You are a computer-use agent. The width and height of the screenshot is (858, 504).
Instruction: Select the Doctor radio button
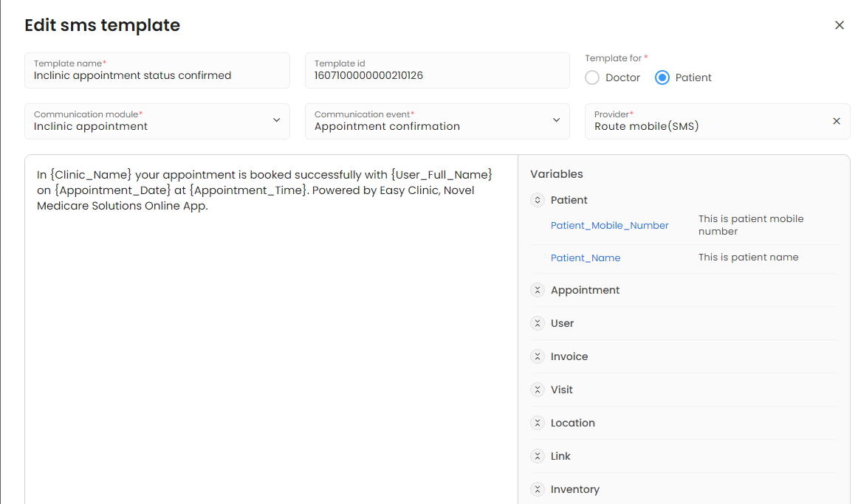592,77
